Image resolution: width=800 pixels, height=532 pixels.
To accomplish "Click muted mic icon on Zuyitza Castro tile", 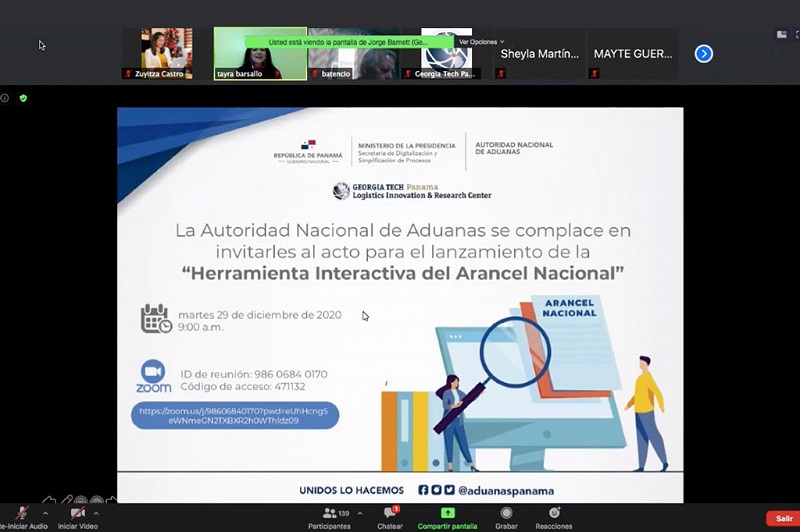I will point(128,74).
